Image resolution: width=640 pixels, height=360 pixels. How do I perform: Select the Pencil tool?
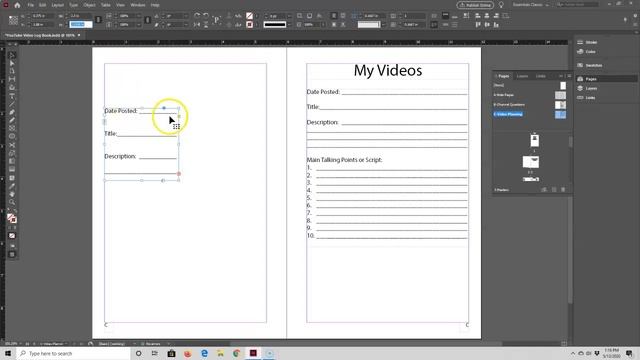(x=12, y=120)
